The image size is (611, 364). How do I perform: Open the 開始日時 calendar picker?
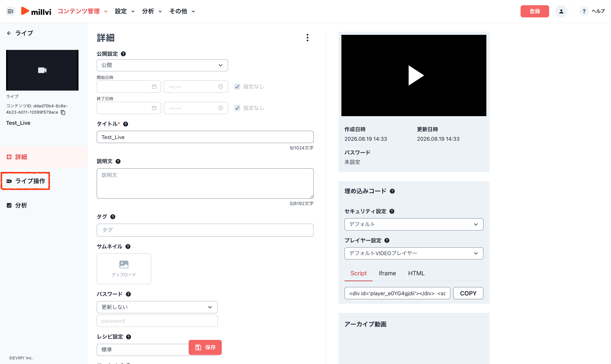pos(154,87)
